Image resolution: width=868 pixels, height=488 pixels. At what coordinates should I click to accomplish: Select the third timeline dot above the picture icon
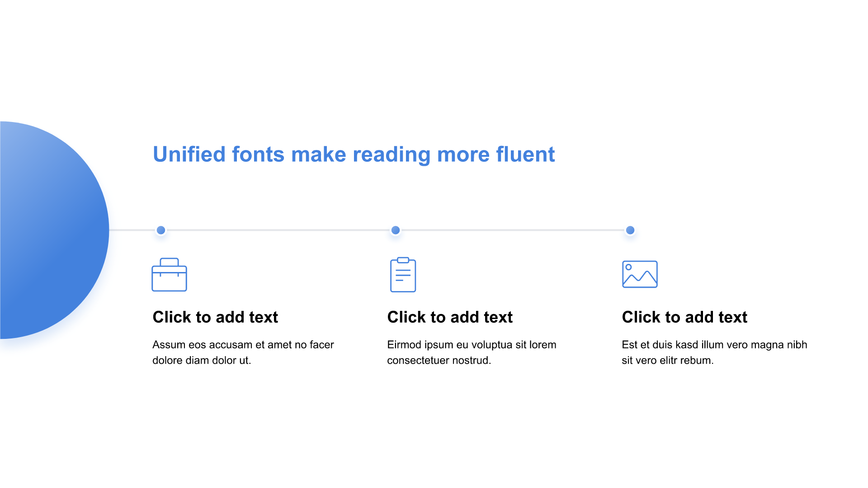click(630, 230)
